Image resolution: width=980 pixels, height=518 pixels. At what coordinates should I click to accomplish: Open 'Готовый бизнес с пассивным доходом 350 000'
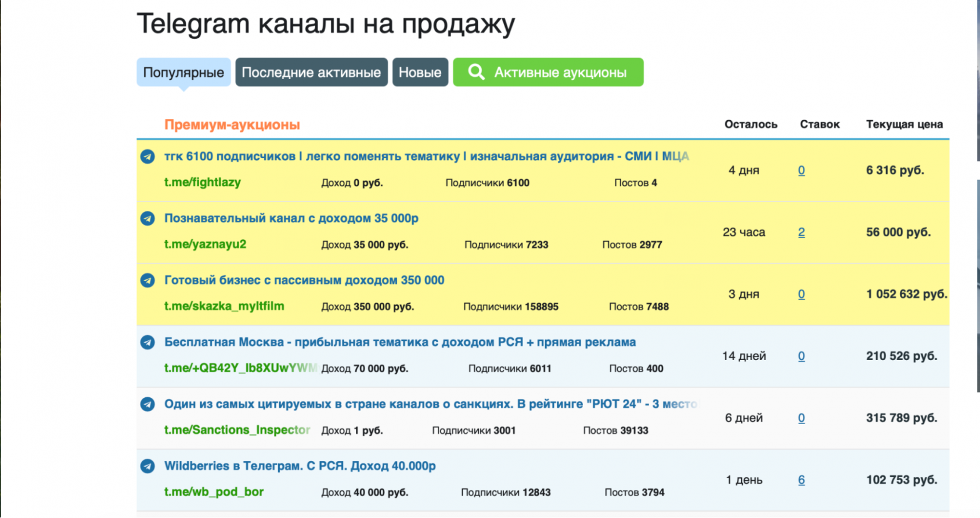coord(304,280)
